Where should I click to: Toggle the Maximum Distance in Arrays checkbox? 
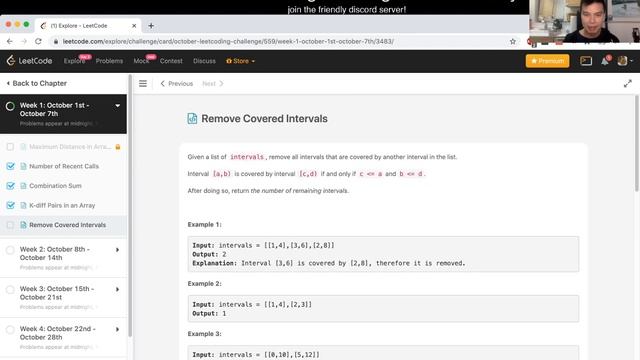click(x=10, y=147)
